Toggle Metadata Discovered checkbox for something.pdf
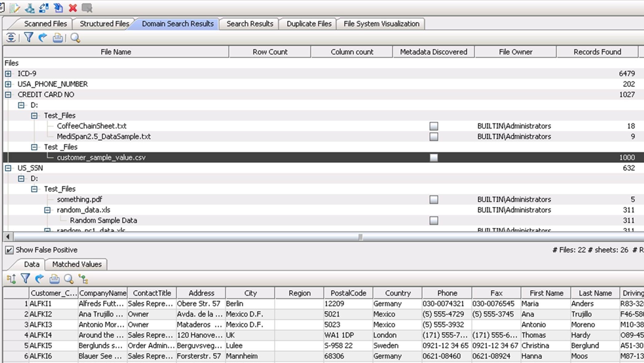 coord(434,200)
